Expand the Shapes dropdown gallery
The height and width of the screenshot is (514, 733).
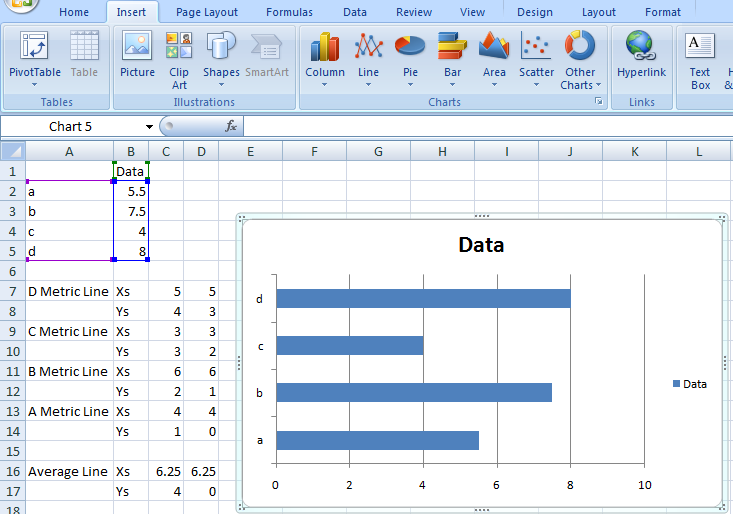click(221, 58)
